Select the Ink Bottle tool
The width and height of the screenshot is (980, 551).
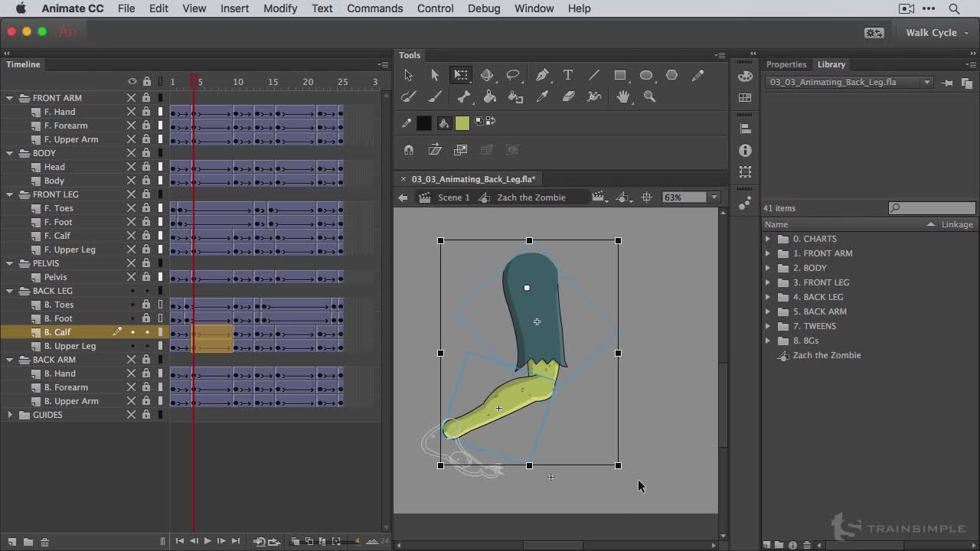pyautogui.click(x=516, y=96)
